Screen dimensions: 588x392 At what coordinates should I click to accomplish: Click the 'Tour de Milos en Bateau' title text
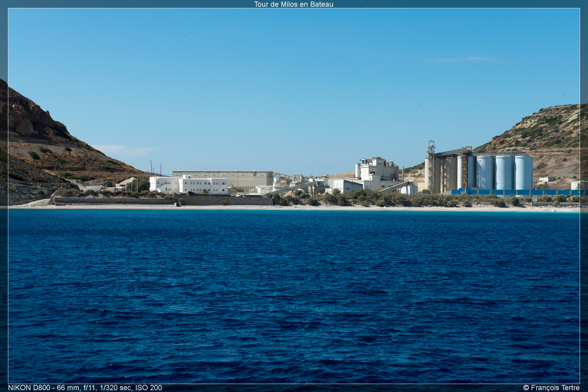[293, 4]
